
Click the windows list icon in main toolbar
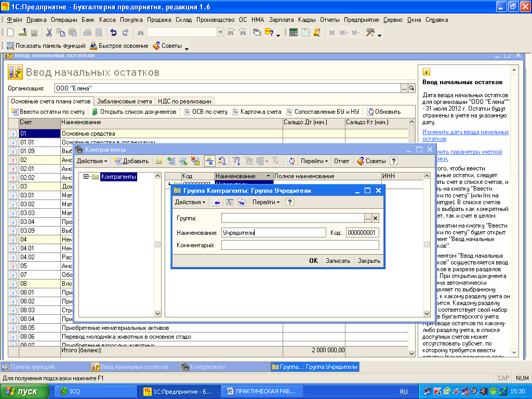coord(257,33)
